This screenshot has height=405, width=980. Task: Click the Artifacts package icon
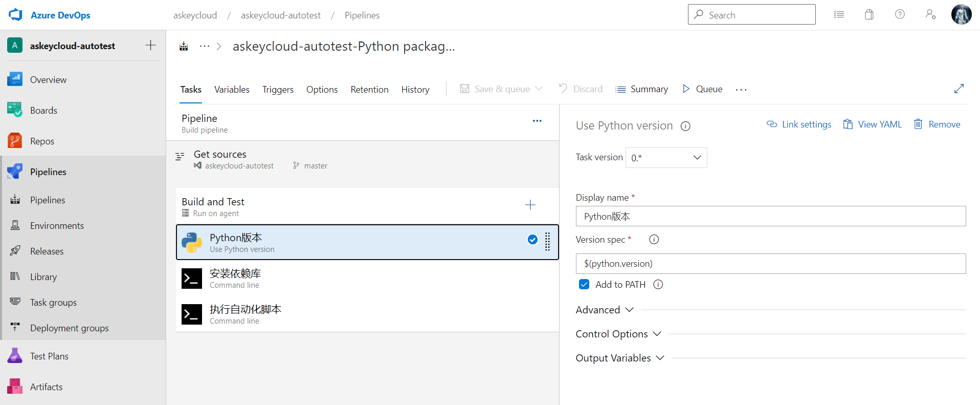pos(15,387)
